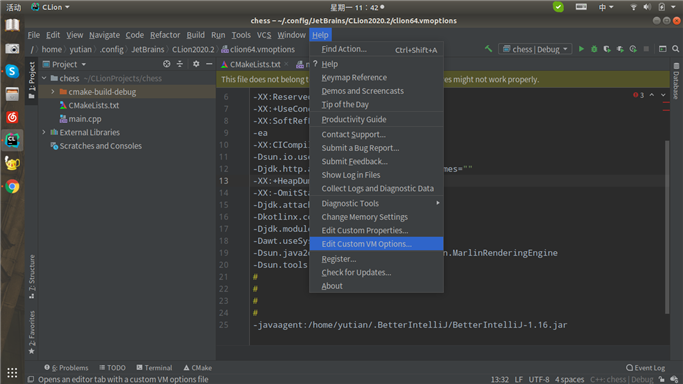Choose Find Action in Help menu
This screenshot has height=384, width=683.
[x=376, y=49]
